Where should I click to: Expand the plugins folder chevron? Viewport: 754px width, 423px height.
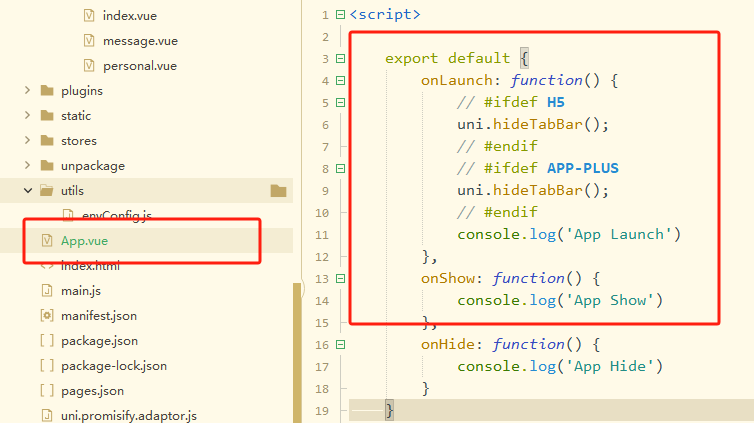point(27,91)
